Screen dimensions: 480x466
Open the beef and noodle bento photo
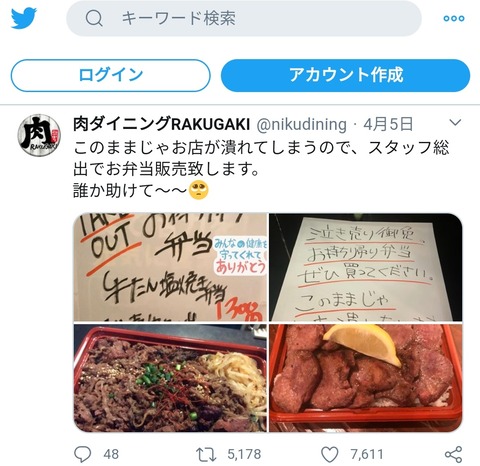(x=170, y=378)
